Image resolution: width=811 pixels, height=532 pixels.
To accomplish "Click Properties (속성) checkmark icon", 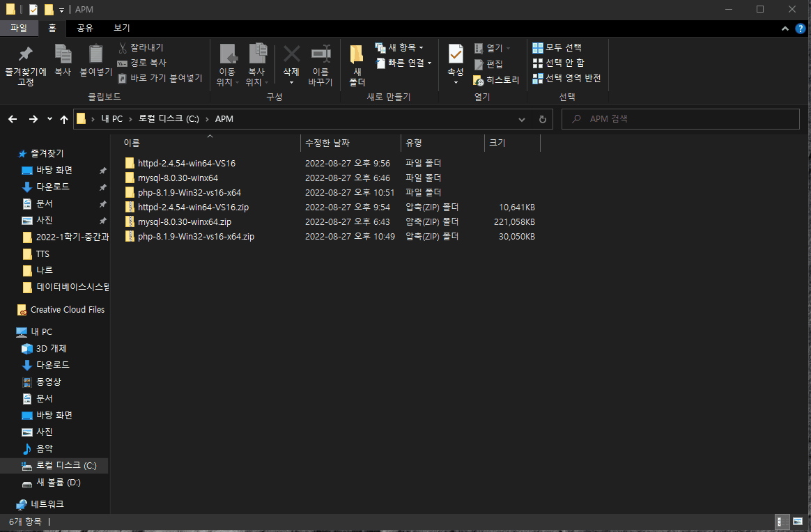I will [456, 54].
